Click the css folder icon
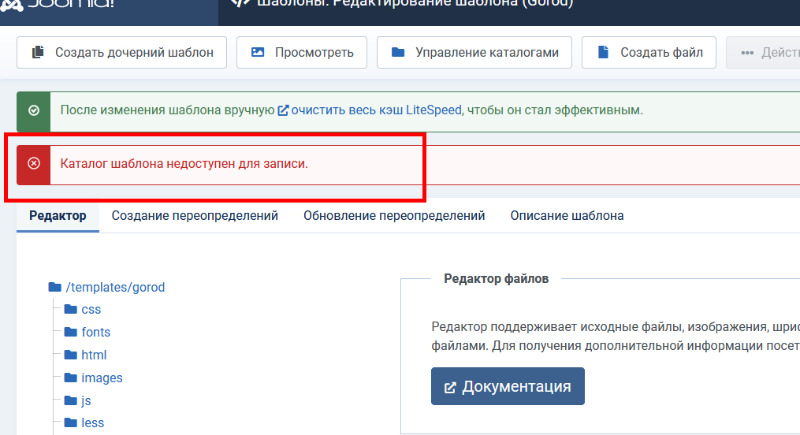This screenshot has width=800, height=435. click(x=71, y=309)
